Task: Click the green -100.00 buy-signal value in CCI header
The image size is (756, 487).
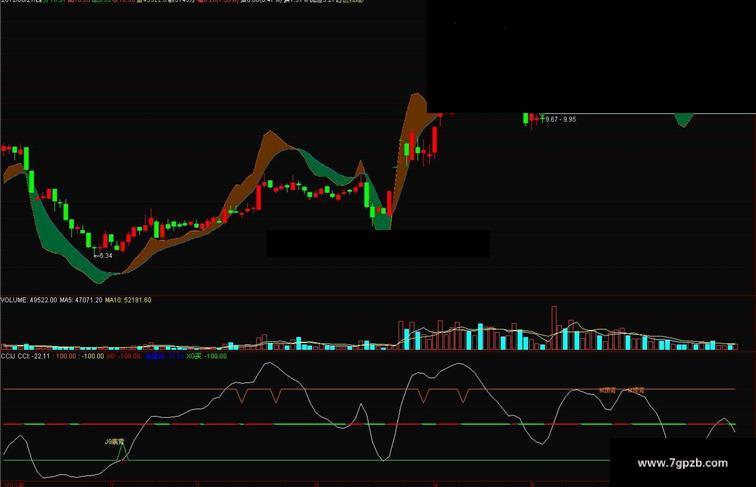Action: pyautogui.click(x=216, y=356)
